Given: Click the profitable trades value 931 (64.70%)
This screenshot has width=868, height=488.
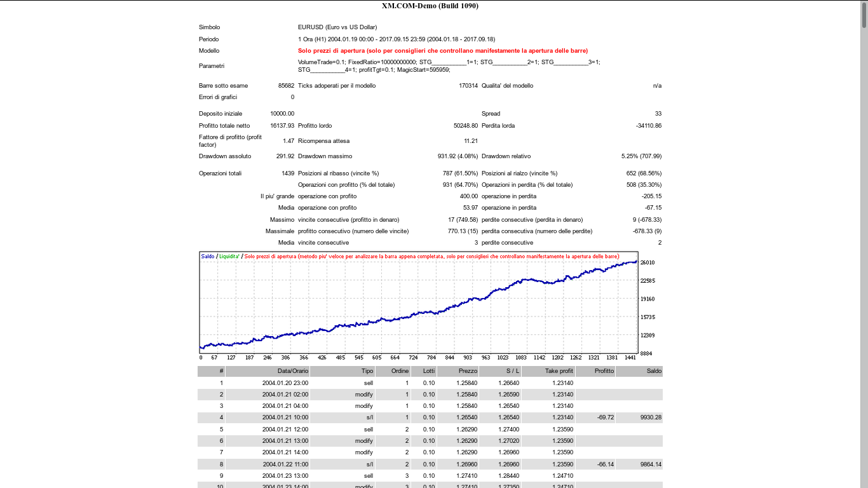Looking at the screenshot, I should click(461, 185).
